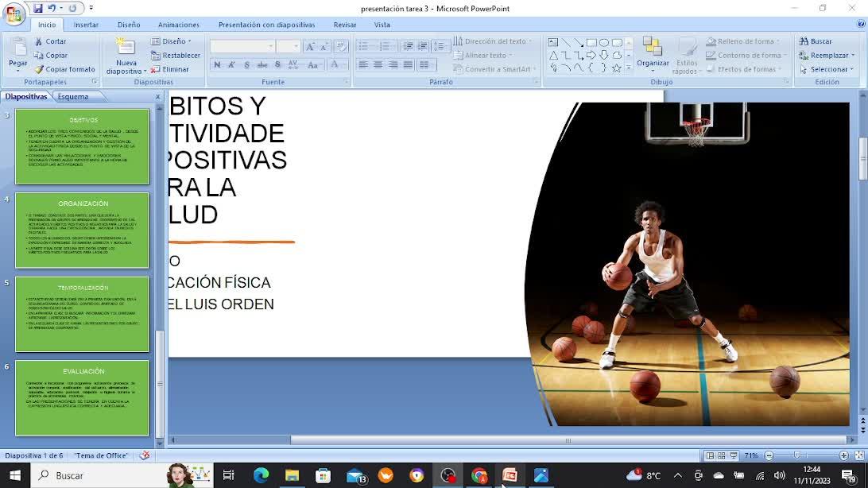Toggle underline (S) formatting
The width and height of the screenshot is (868, 488).
coord(246,65)
